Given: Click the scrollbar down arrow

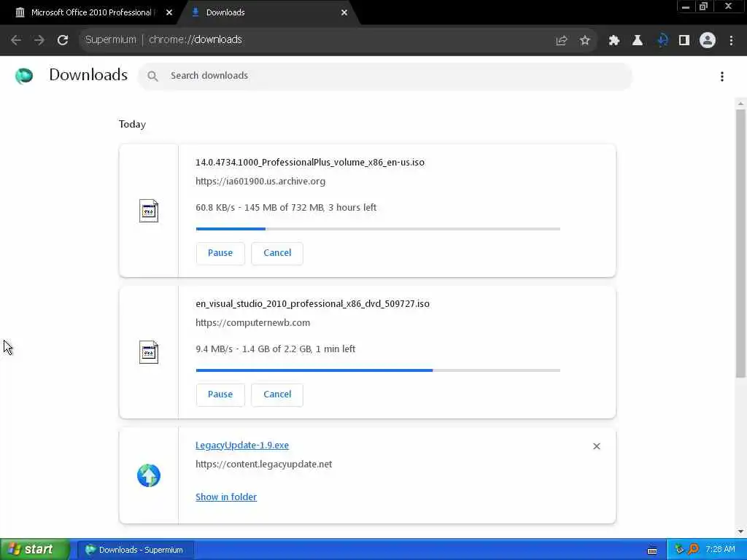Looking at the screenshot, I should [x=740, y=532].
